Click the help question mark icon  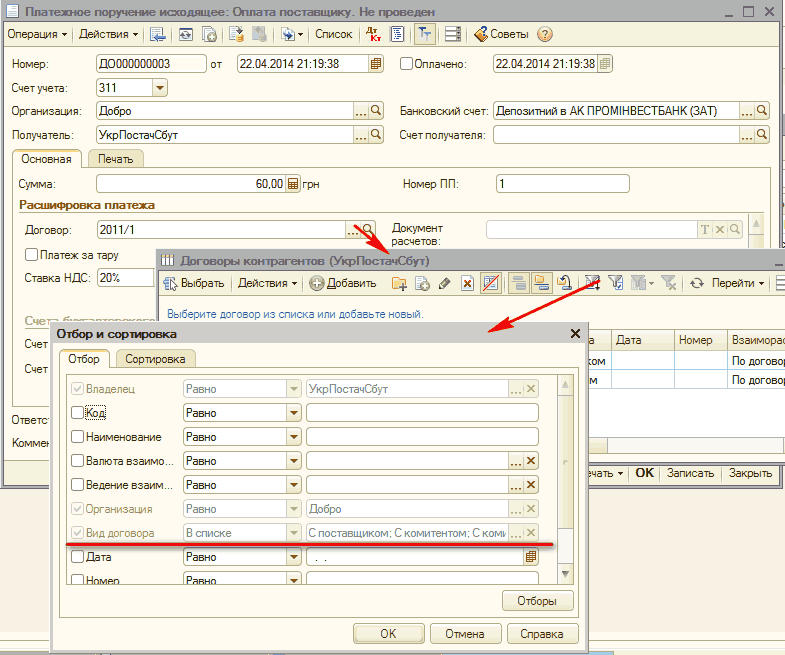coord(545,34)
